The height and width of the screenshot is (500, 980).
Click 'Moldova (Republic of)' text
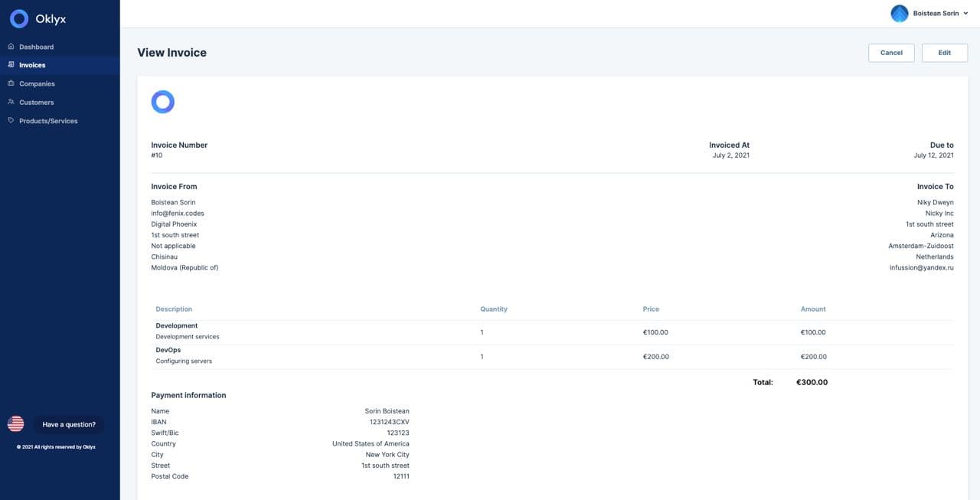coord(185,268)
